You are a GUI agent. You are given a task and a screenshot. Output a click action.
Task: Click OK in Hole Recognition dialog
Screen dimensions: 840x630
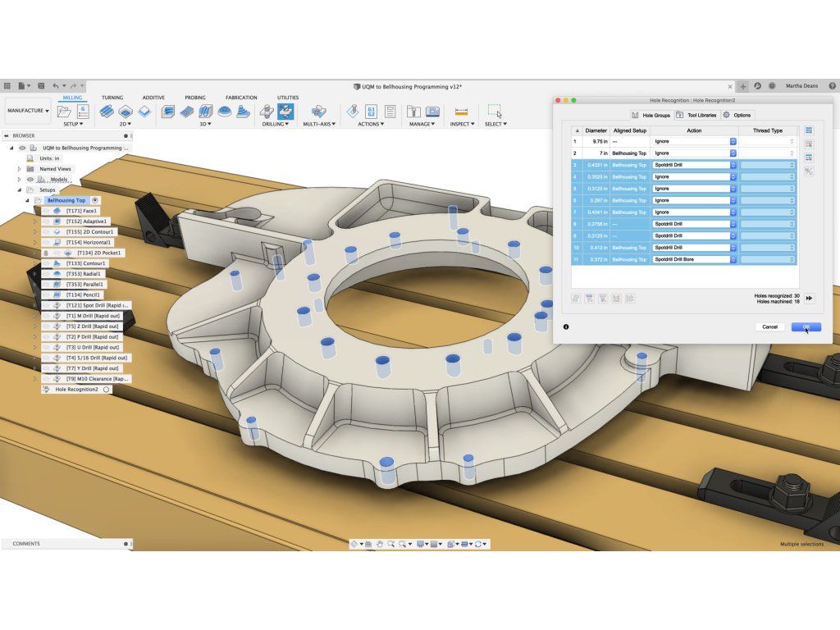806,326
